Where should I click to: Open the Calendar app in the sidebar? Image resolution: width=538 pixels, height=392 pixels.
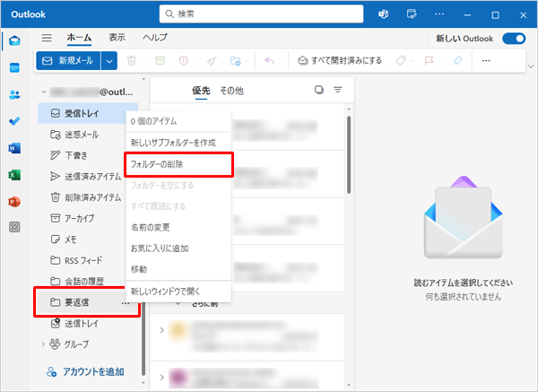click(x=14, y=67)
